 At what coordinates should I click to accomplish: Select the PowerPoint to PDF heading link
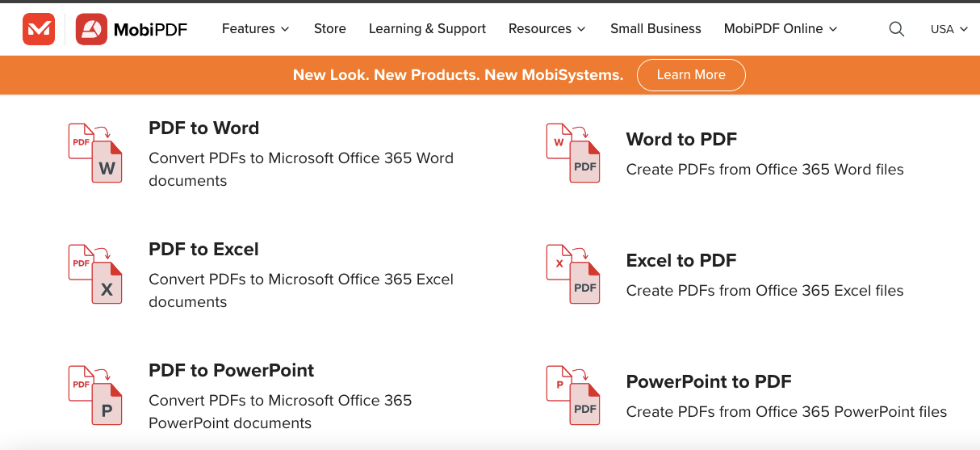click(x=709, y=382)
